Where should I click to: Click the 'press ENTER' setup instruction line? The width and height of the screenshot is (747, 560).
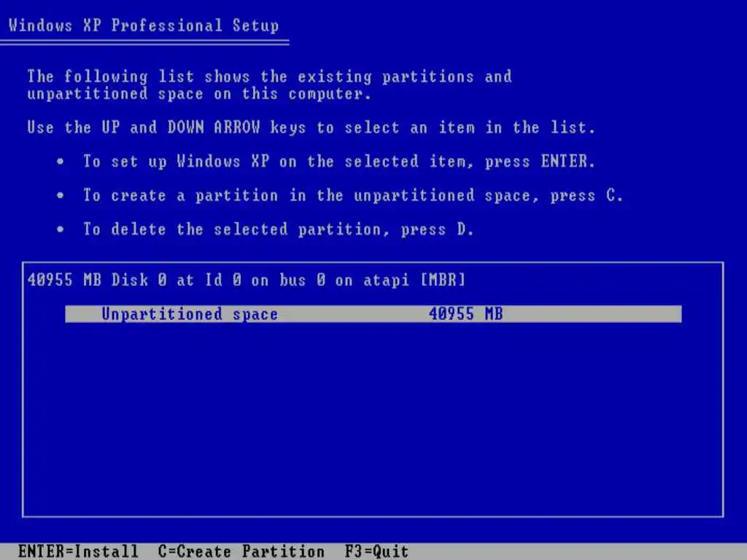tap(339, 161)
